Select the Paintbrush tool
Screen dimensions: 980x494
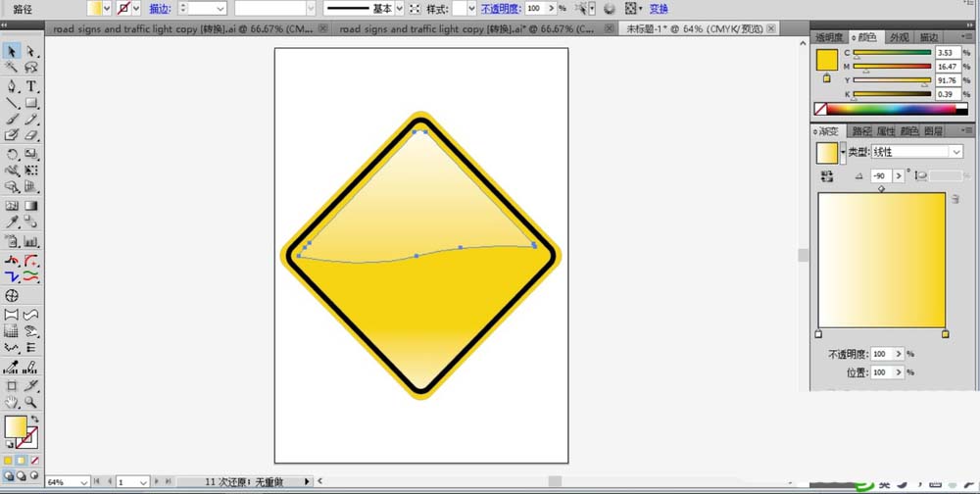12,119
